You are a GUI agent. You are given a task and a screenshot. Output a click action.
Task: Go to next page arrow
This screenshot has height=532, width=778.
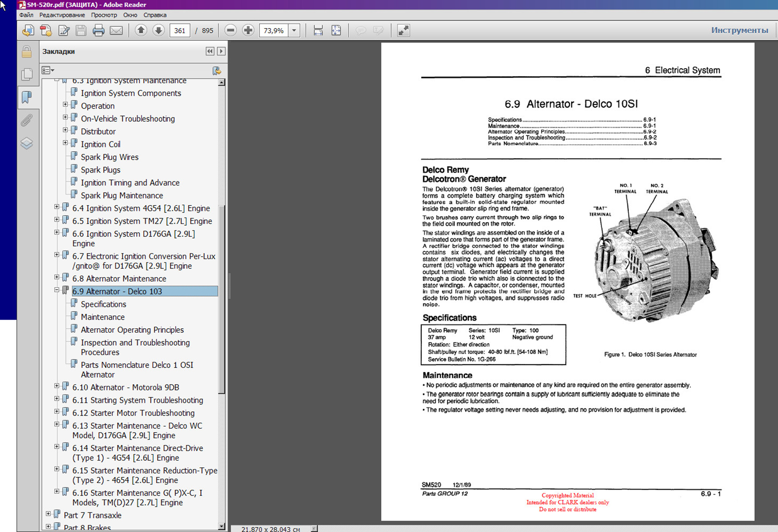tap(158, 31)
